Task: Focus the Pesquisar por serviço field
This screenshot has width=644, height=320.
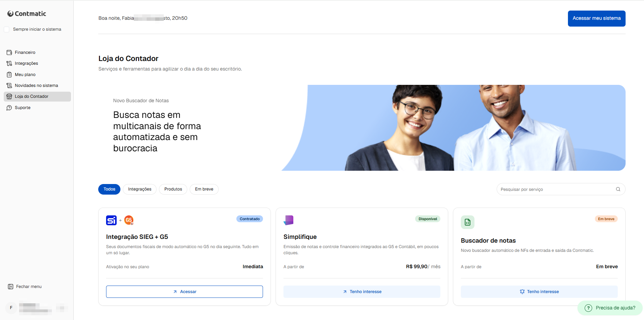Action: coord(561,189)
